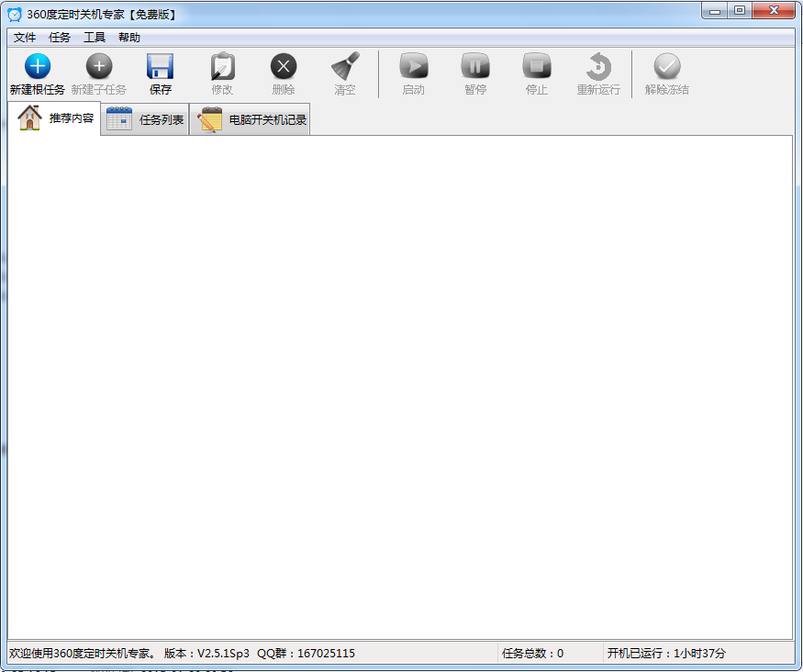Open the 帮助 menu

point(129,38)
